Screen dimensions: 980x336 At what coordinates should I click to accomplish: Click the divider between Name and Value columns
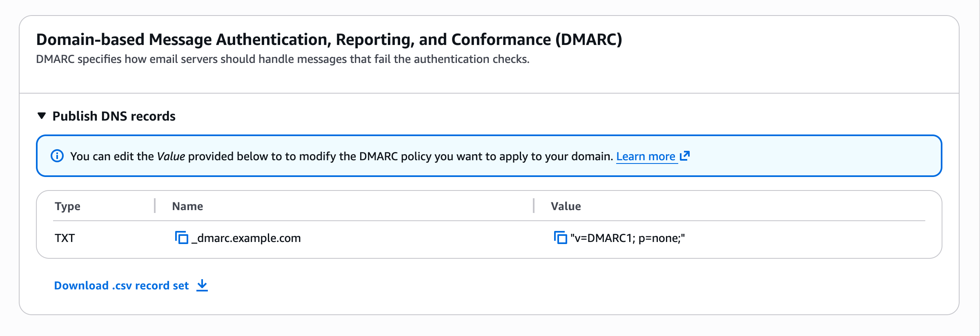coord(534,206)
